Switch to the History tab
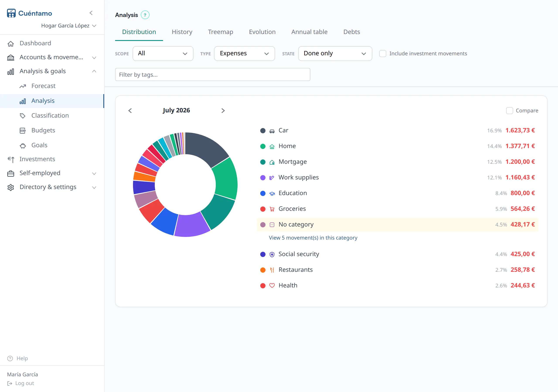 pos(182,32)
